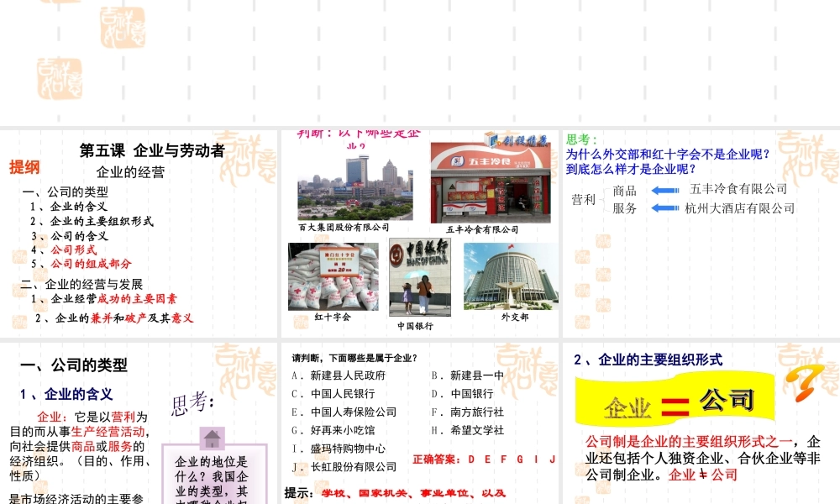This screenshot has height=504, width=840.
Task: Click option H. 希望文学社
Action: [x=468, y=430]
